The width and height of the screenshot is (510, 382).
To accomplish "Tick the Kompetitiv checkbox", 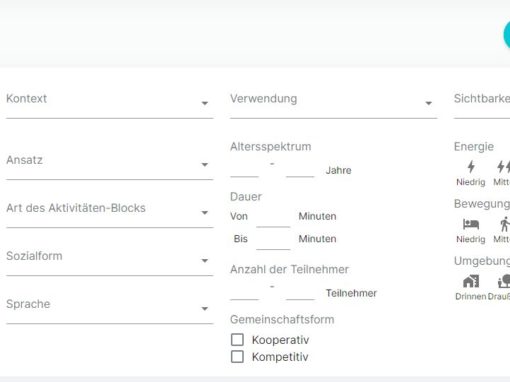I will click(x=237, y=357).
